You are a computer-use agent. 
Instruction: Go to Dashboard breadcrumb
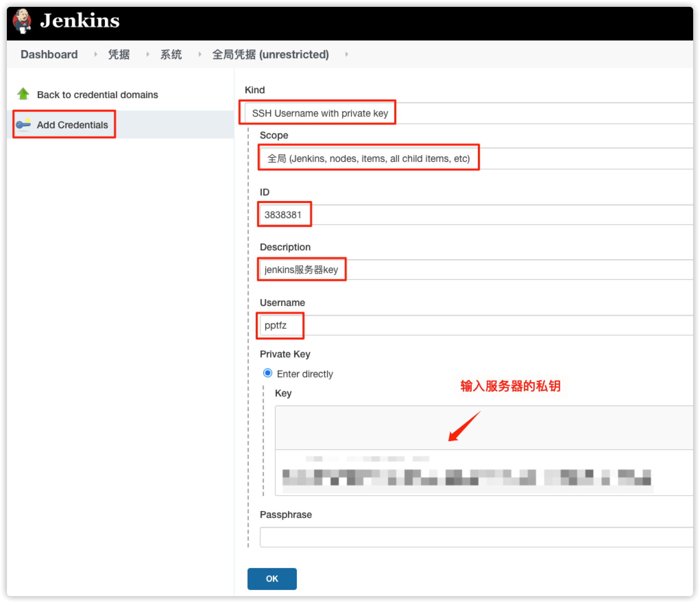pyautogui.click(x=49, y=54)
